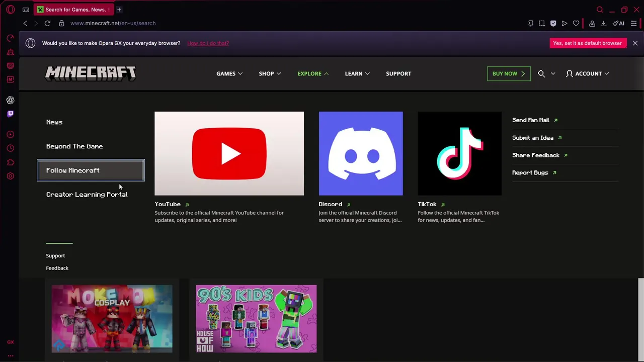
Task: Expand the Games dropdown menu
Action: [x=229, y=73]
